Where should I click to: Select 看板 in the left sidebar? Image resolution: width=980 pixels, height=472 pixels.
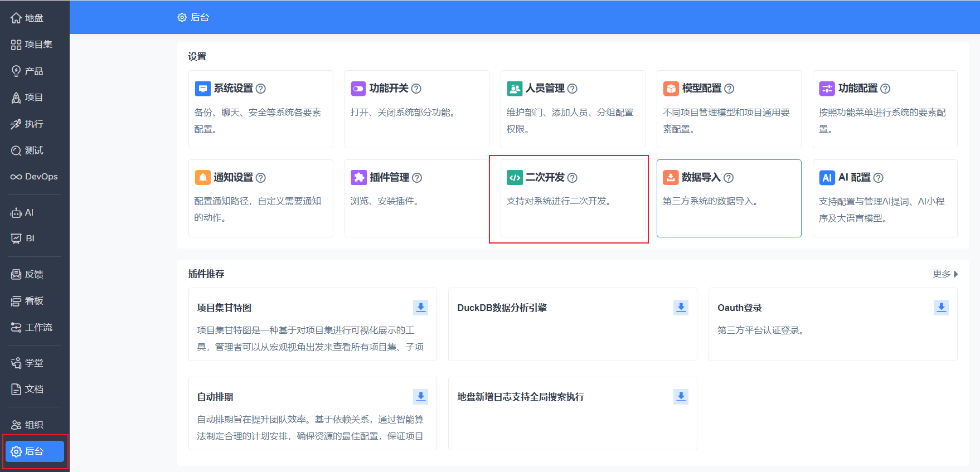point(27,301)
